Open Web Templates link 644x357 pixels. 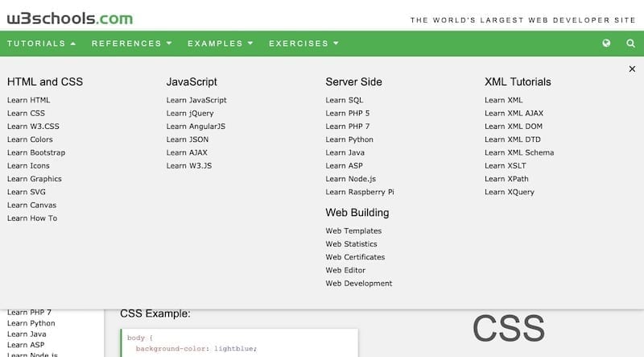click(x=353, y=230)
